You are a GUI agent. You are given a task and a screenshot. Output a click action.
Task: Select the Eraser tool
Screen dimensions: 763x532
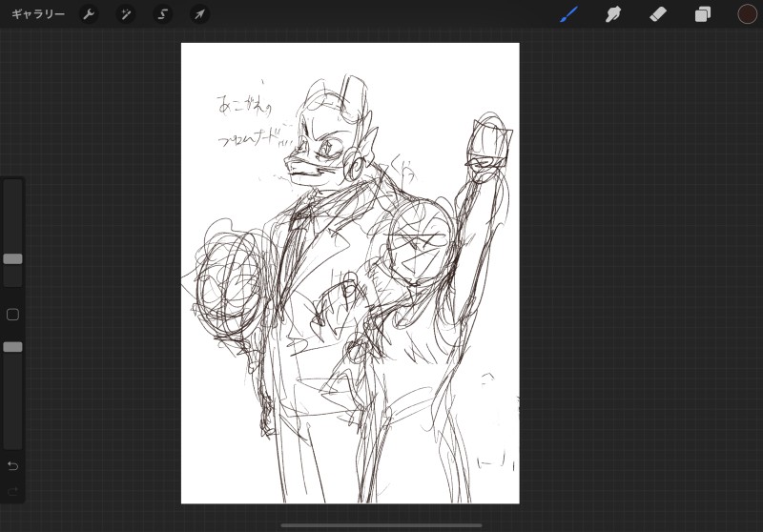[x=658, y=14]
